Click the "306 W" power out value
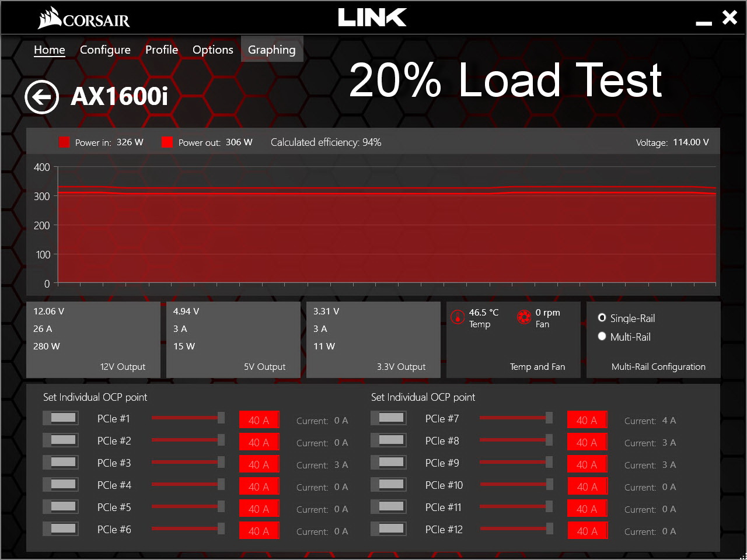 (x=239, y=142)
